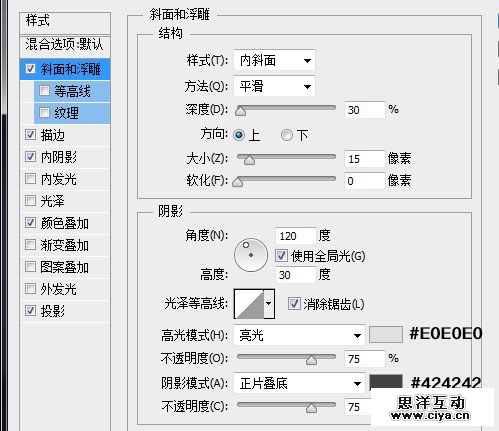499x431 pixels.
Task: Open the 样式 dropdown showing 内斜面
Action: (274, 60)
